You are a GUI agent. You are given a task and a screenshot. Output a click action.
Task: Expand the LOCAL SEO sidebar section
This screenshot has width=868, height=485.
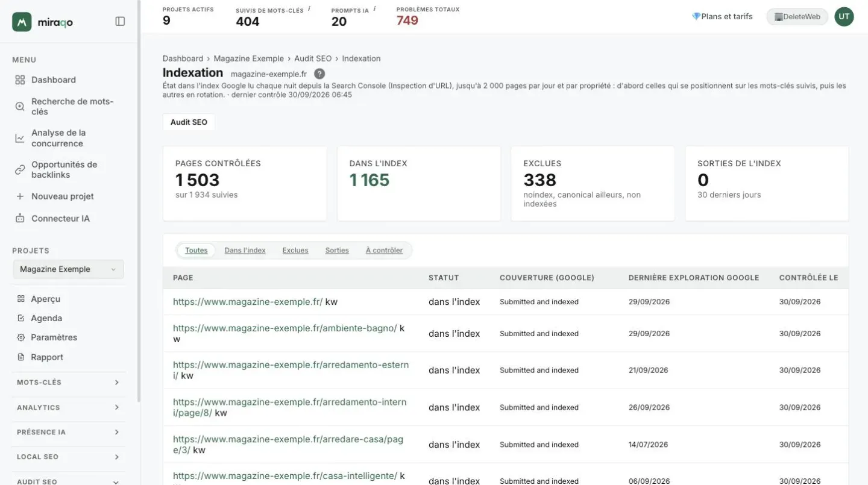(68, 457)
